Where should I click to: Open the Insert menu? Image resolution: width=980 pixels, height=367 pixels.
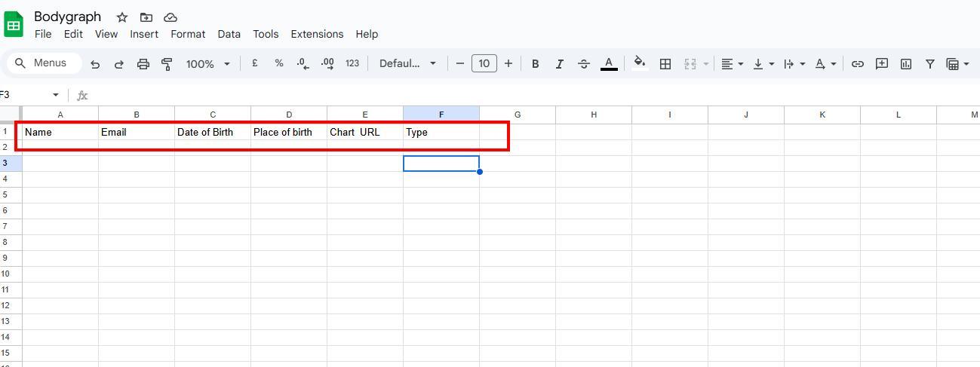(144, 34)
